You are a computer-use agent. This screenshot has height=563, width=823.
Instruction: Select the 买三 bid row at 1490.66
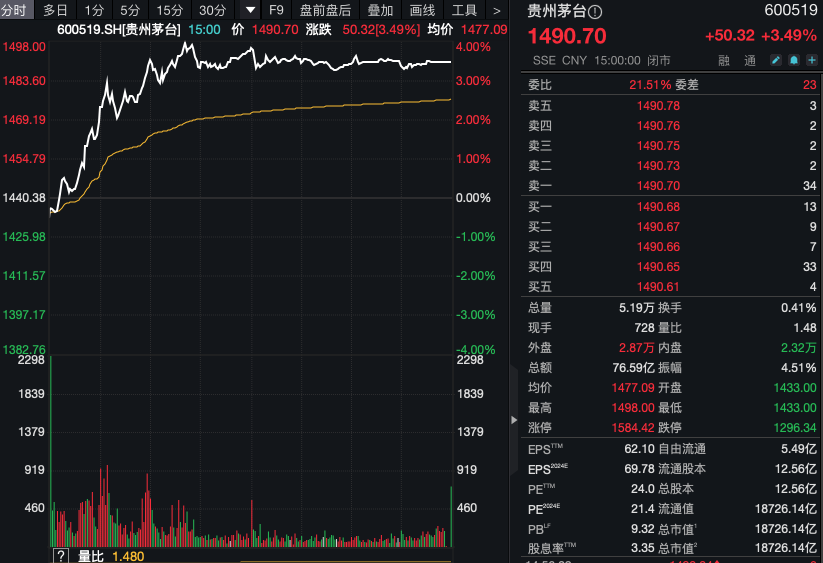672,247
